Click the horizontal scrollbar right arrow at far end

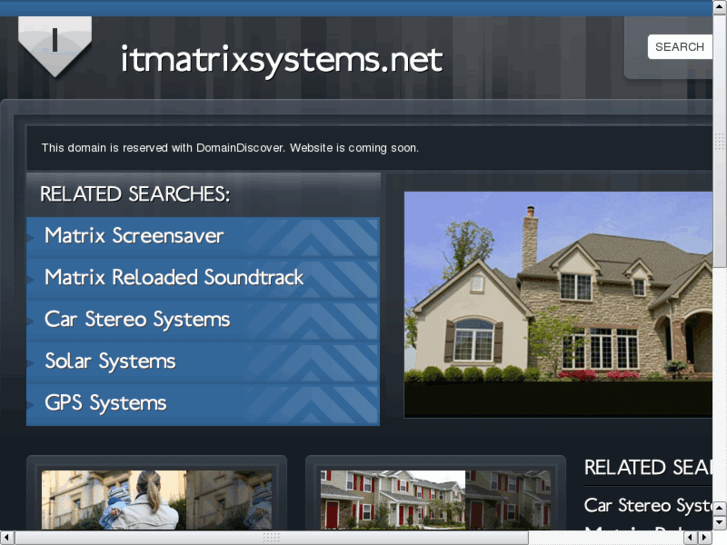point(705,537)
